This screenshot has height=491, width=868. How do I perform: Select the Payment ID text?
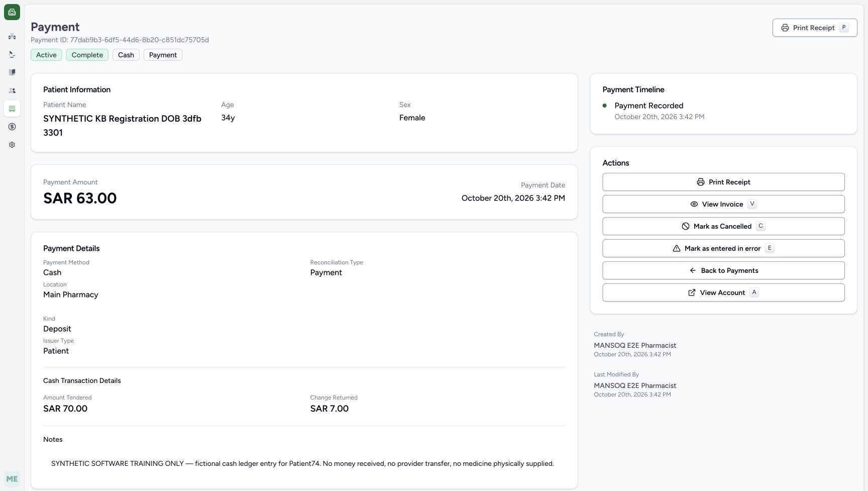tap(120, 40)
